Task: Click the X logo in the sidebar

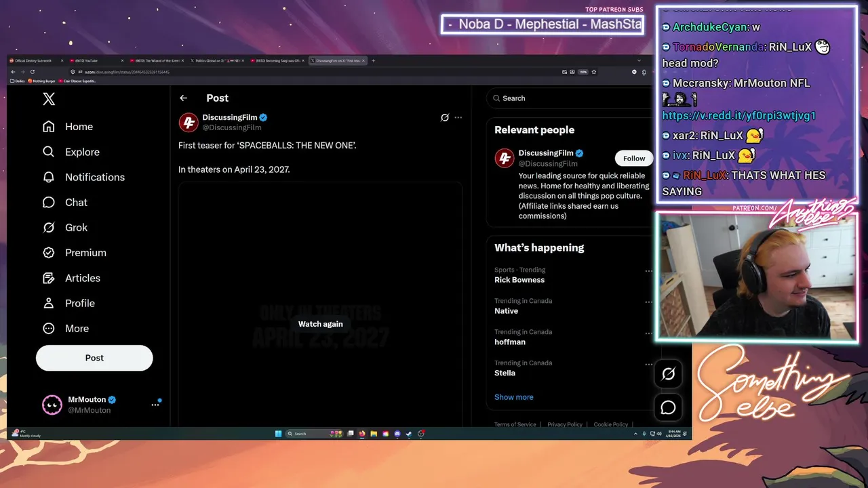Action: click(49, 99)
